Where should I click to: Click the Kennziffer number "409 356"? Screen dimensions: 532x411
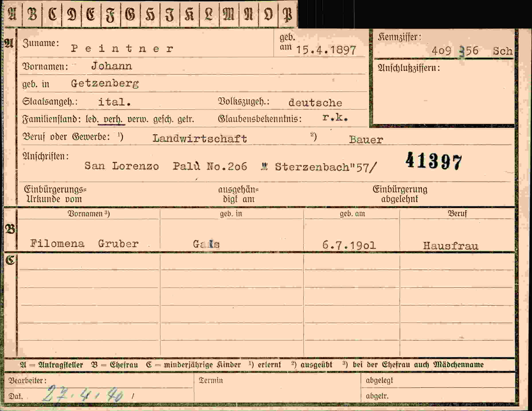coord(455,51)
